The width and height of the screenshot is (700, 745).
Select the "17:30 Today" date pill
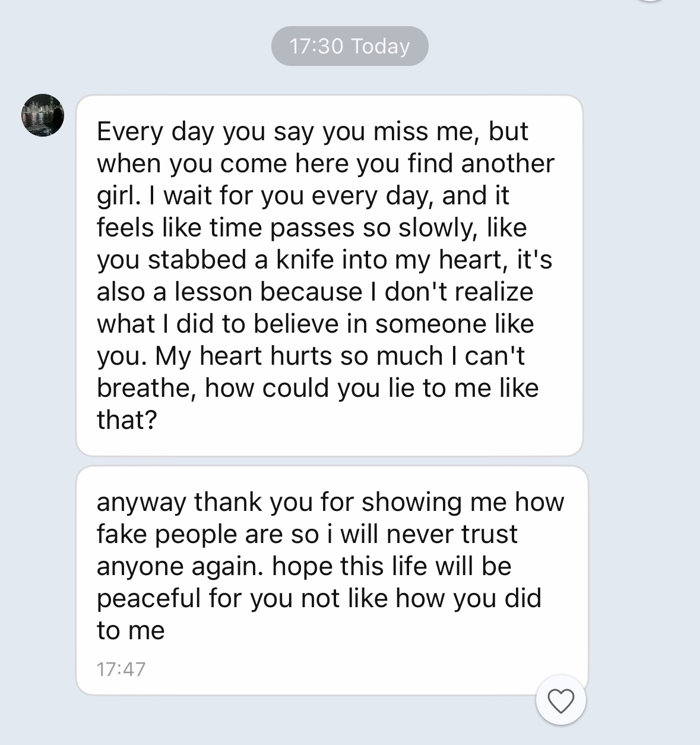[350, 46]
